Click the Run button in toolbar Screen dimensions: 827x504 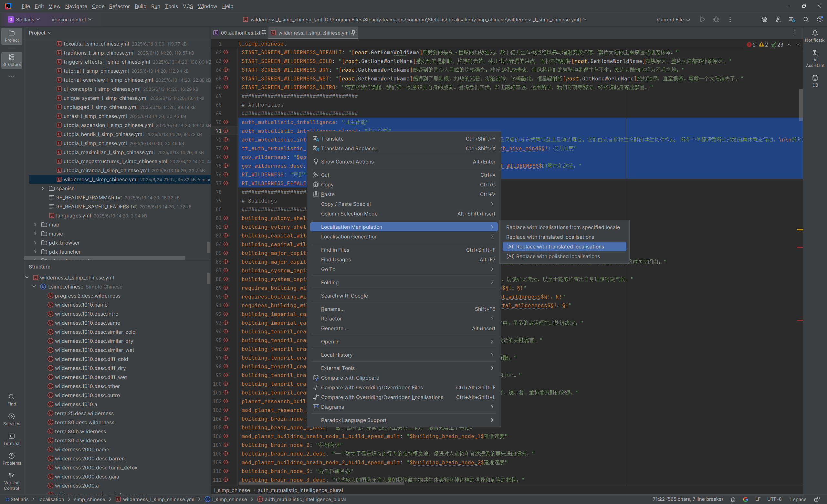tap(702, 19)
